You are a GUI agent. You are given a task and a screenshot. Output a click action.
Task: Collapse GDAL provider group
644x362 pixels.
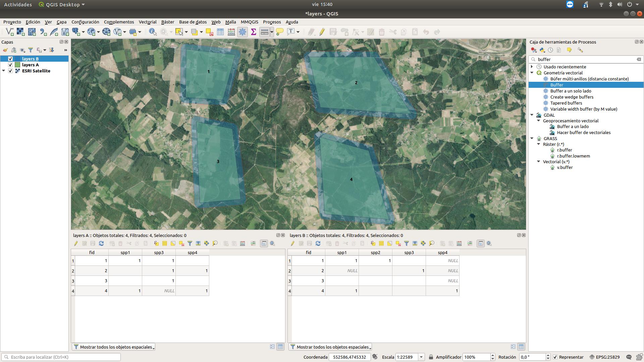point(532,115)
